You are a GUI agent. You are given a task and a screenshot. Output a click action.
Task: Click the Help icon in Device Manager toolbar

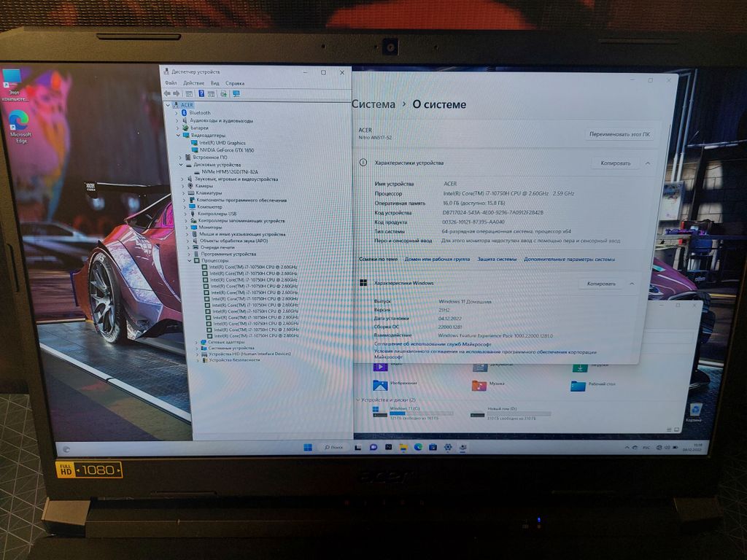[x=201, y=93]
